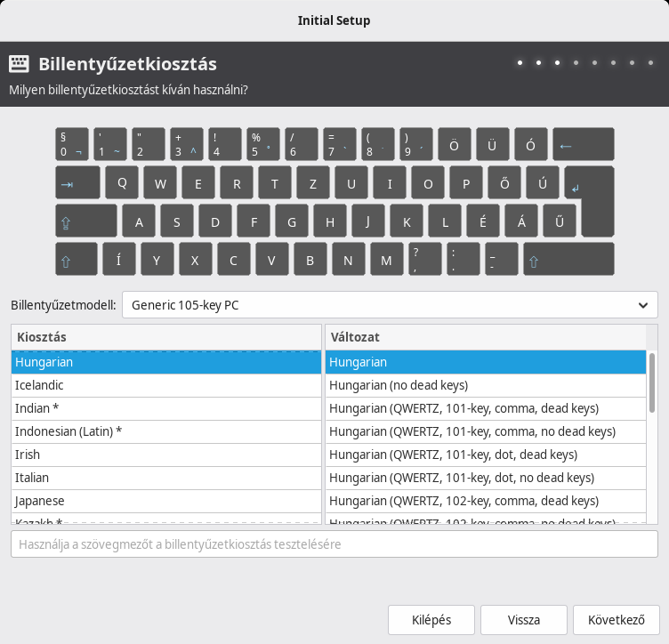Choose Japanese from the layout list
Image resolution: width=669 pixels, height=644 pixels.
point(165,501)
